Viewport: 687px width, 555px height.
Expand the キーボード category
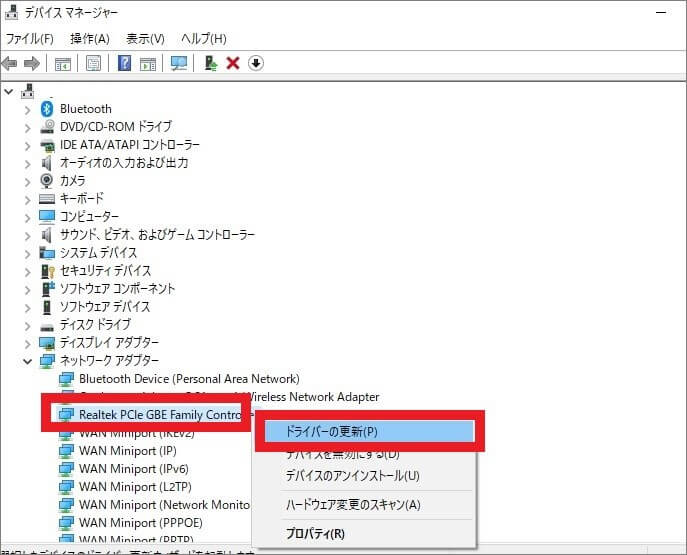(x=27, y=200)
